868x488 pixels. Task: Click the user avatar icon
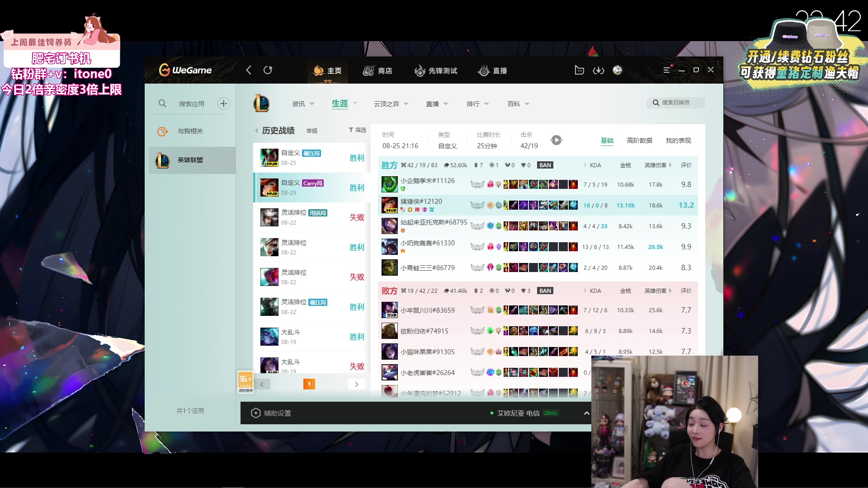click(x=618, y=70)
